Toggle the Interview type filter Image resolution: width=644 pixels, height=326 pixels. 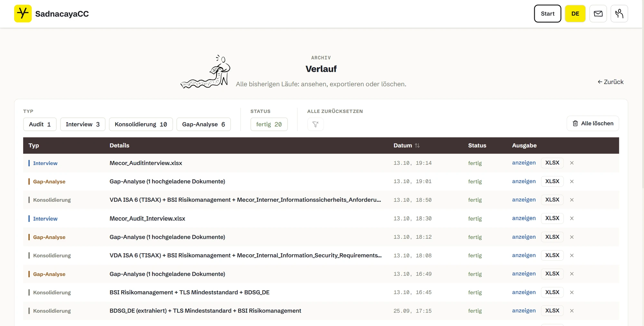click(83, 124)
